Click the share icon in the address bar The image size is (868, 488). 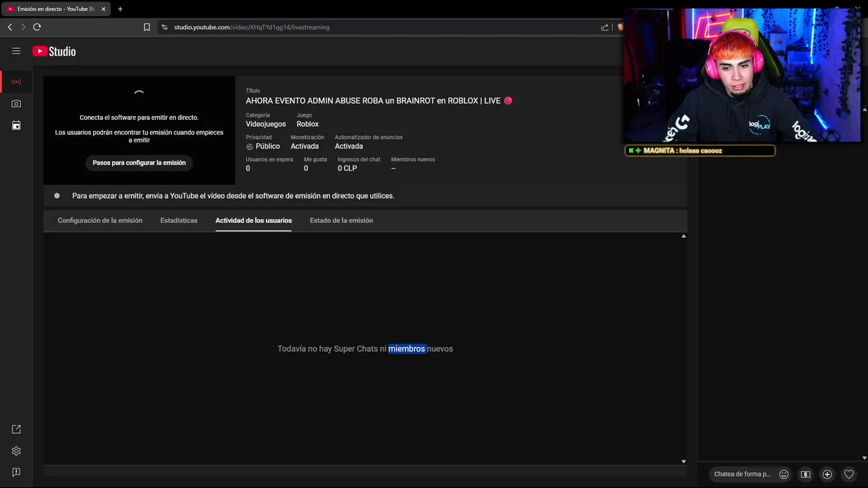[605, 27]
